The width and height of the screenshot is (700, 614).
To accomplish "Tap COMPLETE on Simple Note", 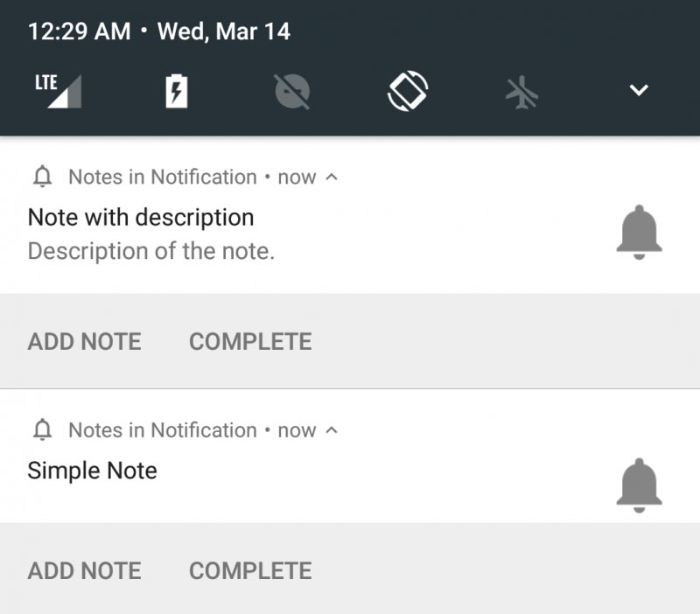I will (x=250, y=570).
